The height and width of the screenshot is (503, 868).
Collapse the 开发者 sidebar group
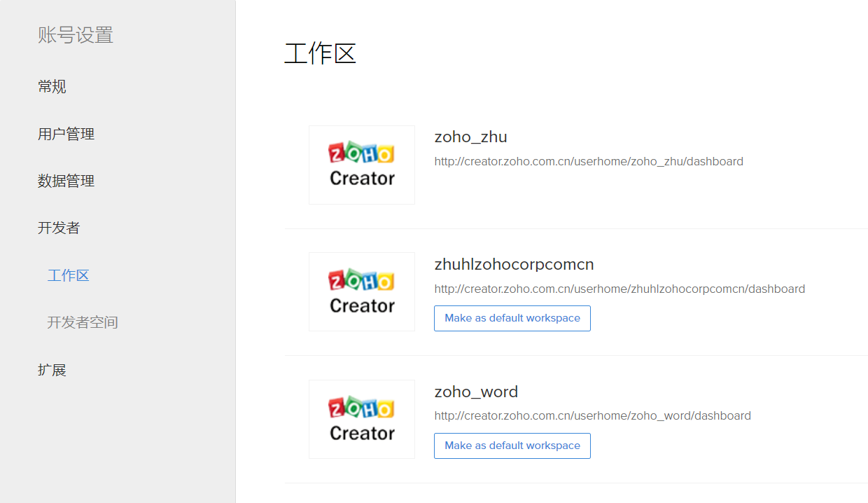[59, 228]
